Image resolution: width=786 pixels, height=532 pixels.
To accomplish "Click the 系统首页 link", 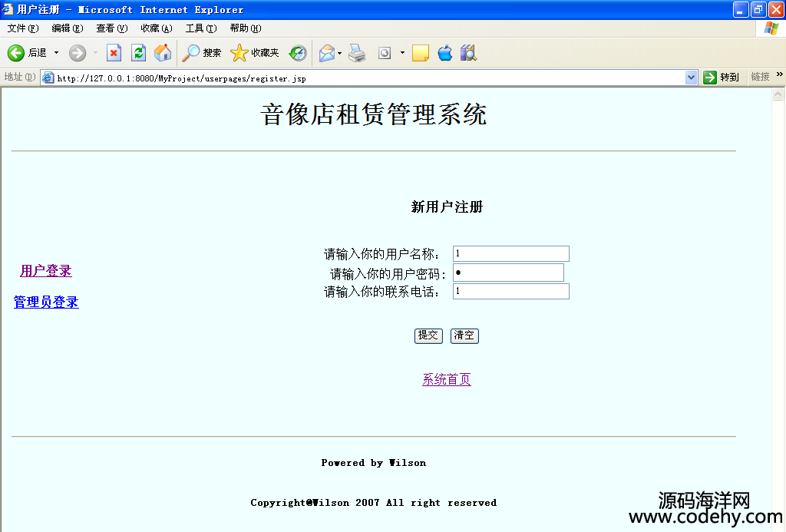I will pyautogui.click(x=447, y=379).
